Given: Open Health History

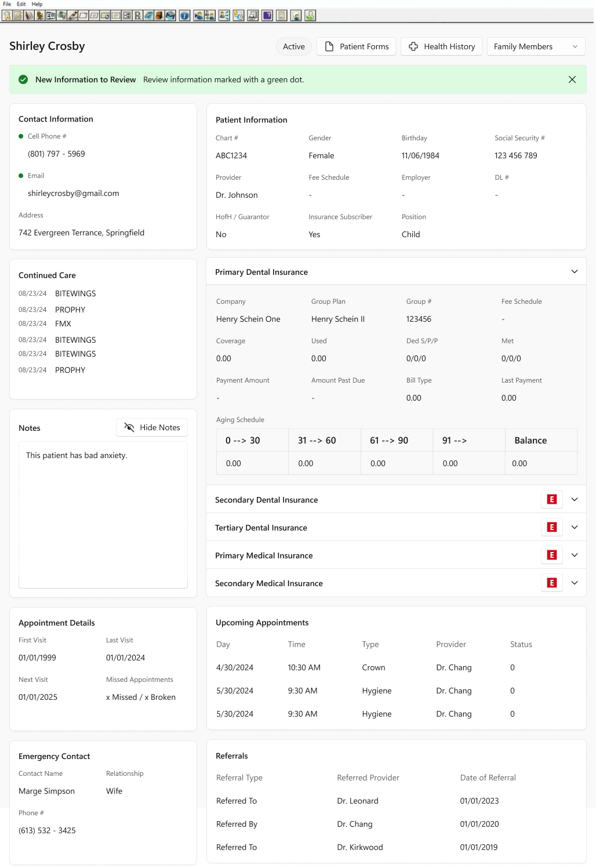Looking at the screenshot, I should pos(442,46).
